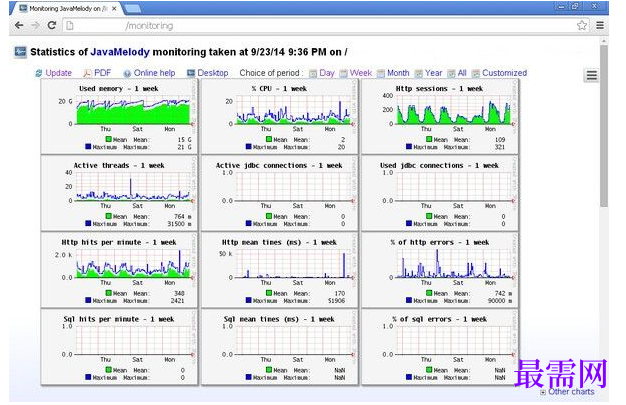
Task: Open the Customized period option
Action: coord(504,73)
